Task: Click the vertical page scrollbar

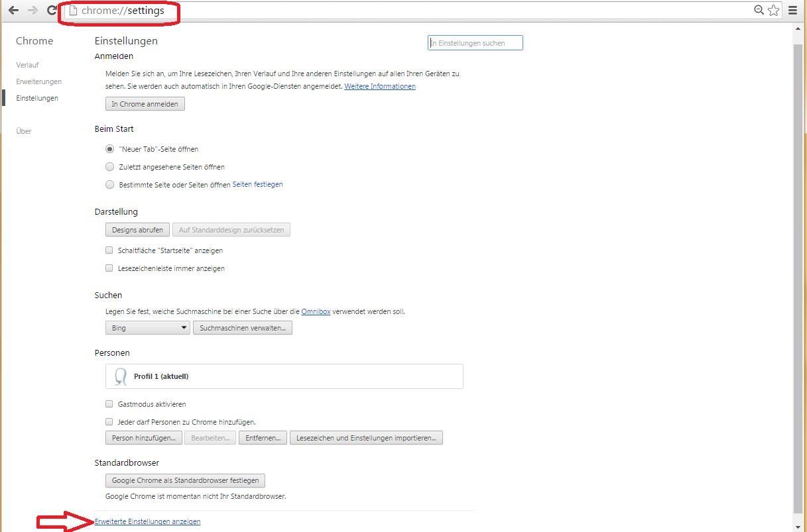Action: [798, 265]
